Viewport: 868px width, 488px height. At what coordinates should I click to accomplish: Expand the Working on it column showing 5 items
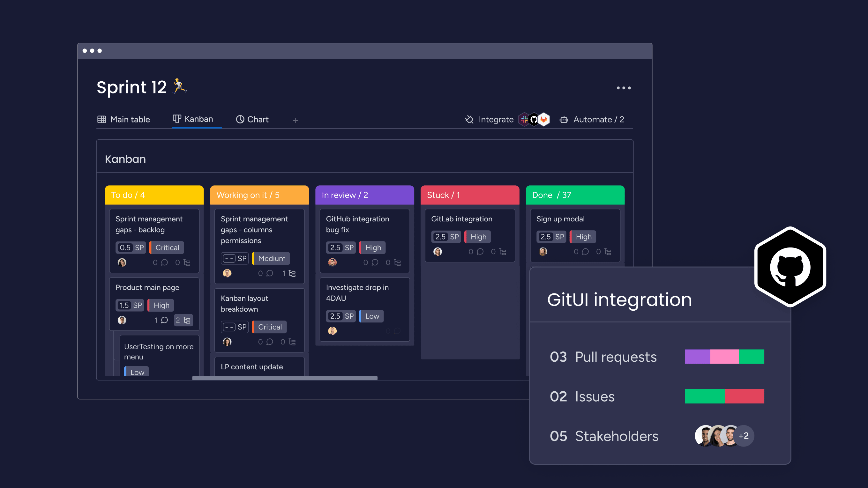click(259, 195)
